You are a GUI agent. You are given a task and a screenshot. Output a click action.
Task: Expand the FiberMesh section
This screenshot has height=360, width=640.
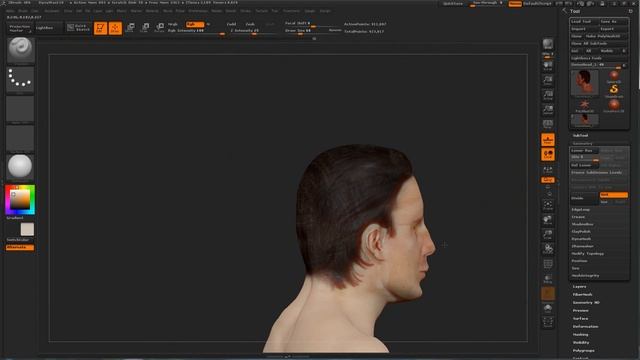tap(582, 294)
